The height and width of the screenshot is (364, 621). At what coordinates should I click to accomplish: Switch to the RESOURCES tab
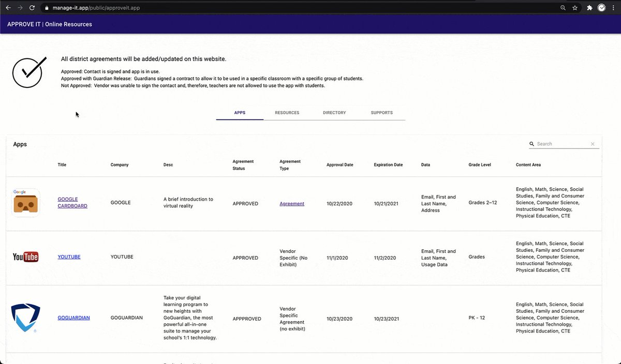pos(287,113)
